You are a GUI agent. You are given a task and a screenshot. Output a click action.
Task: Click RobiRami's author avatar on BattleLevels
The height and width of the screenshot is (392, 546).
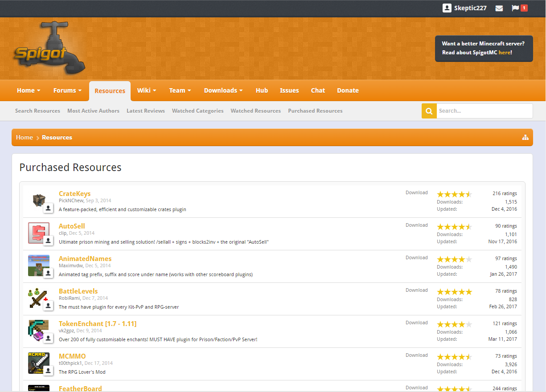[49, 306]
